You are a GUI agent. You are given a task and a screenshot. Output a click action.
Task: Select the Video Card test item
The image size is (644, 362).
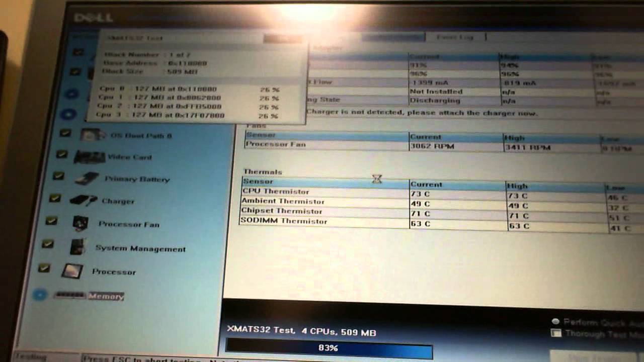(129, 157)
